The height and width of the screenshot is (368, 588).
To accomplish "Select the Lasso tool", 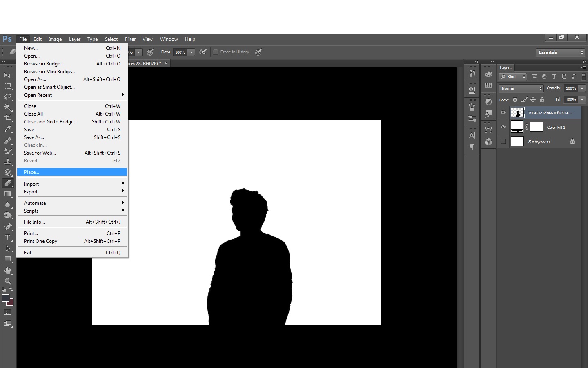I will point(8,97).
